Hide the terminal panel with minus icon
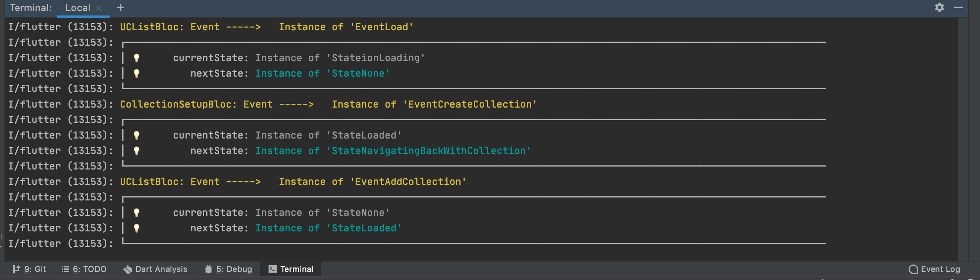This screenshot has width=980, height=280. pyautogui.click(x=958, y=8)
